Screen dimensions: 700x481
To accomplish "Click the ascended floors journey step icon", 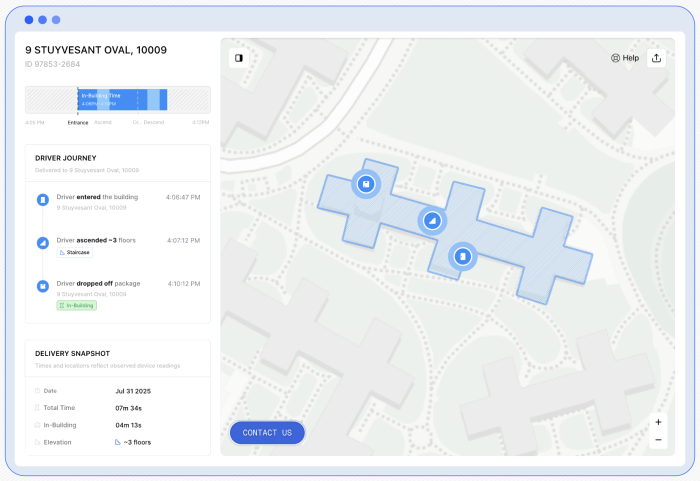I will [x=43, y=243].
